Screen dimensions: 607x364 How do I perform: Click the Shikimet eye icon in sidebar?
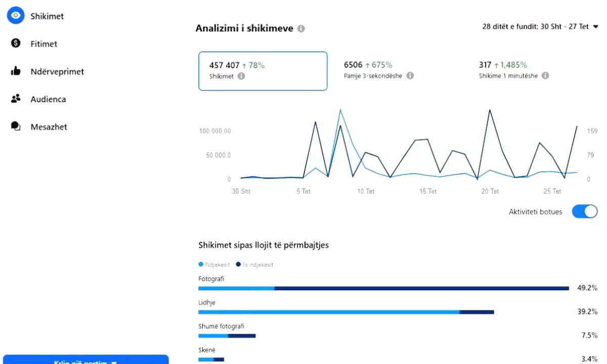point(16,16)
